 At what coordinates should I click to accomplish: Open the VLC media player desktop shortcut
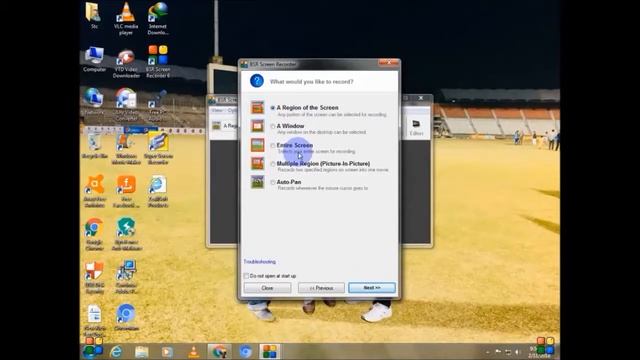[x=126, y=18]
